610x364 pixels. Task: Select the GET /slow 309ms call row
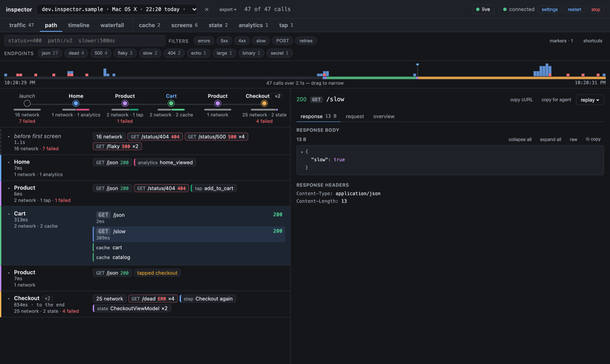point(189,234)
